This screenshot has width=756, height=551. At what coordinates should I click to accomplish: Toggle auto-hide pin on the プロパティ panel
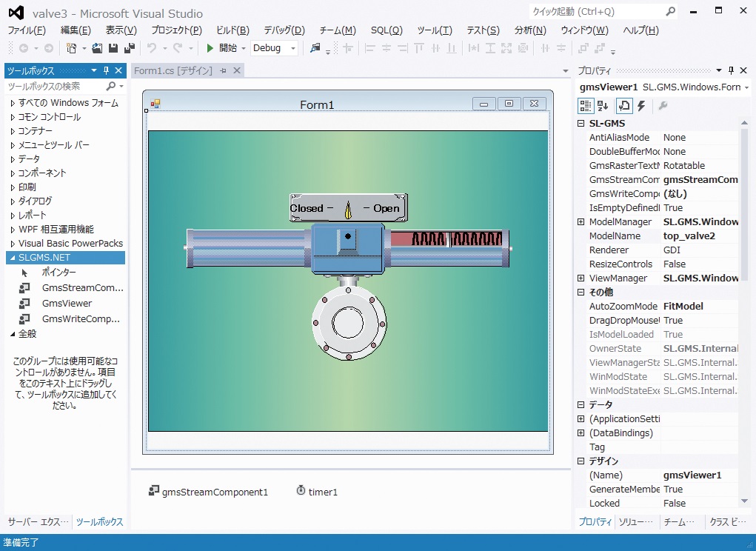tap(730, 70)
